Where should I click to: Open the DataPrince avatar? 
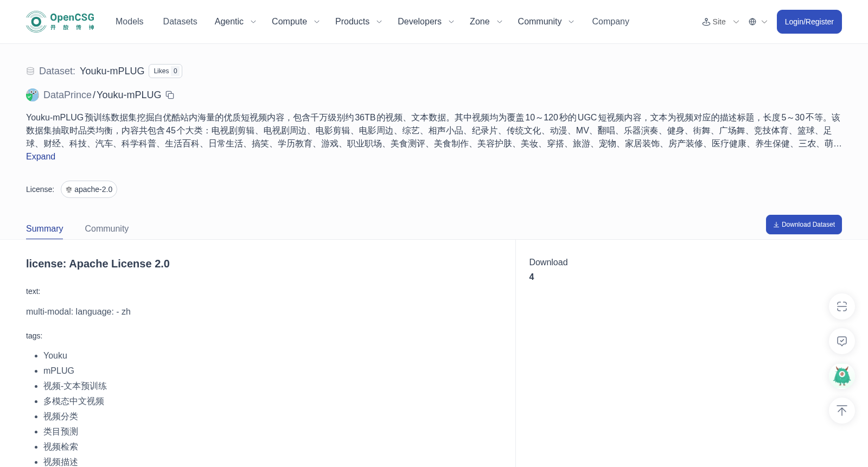[33, 95]
